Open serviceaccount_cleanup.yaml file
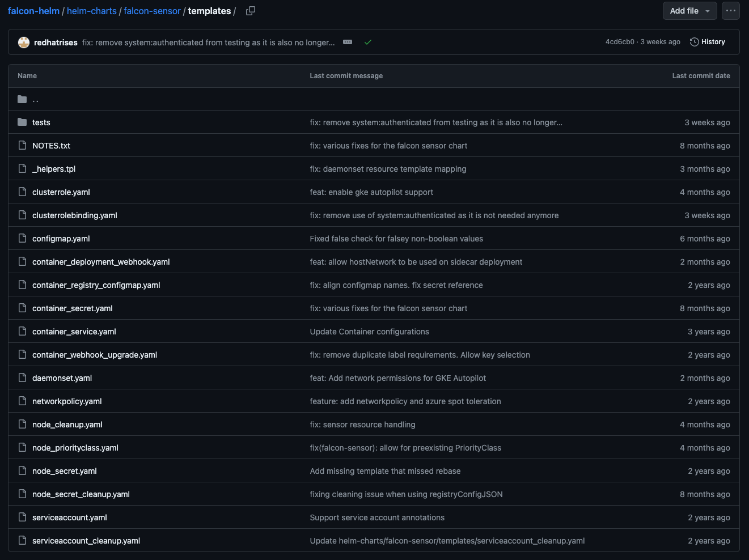 pos(86,541)
